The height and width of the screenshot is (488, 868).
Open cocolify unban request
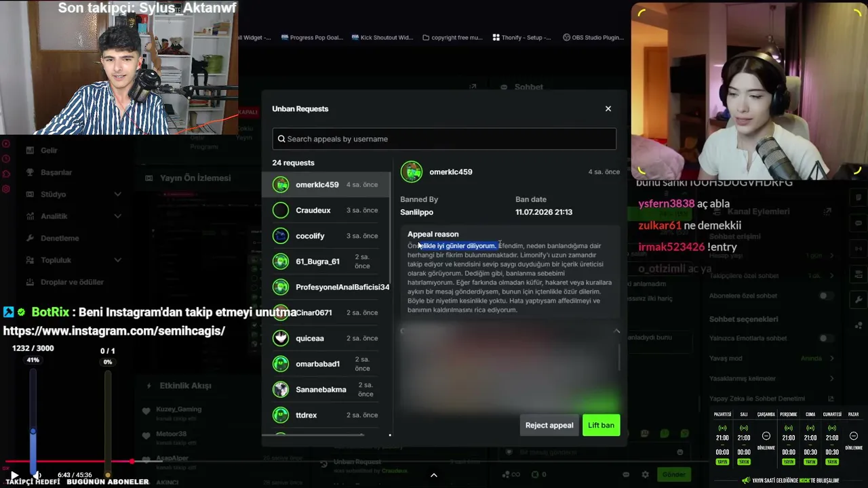tap(326, 236)
